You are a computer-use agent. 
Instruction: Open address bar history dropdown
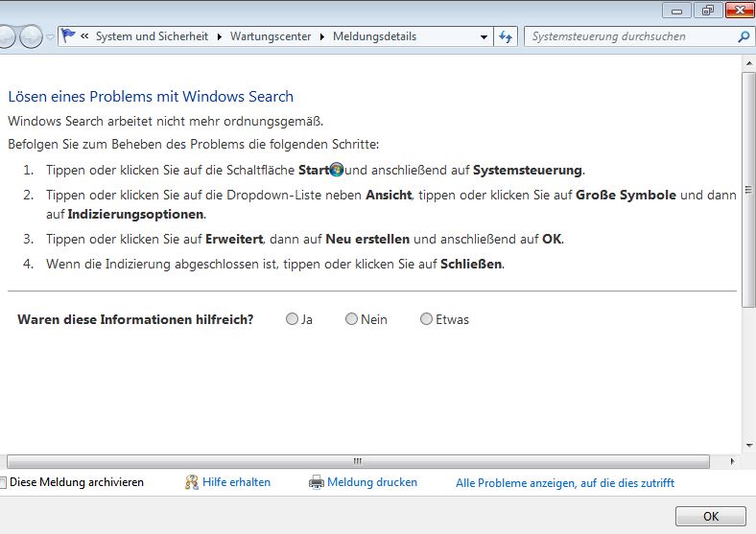484,36
